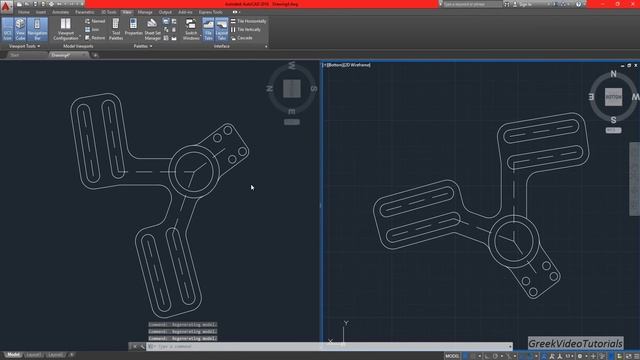Switch to the Model layout tab
Viewport: 640px width, 360px height.
click(x=13, y=355)
